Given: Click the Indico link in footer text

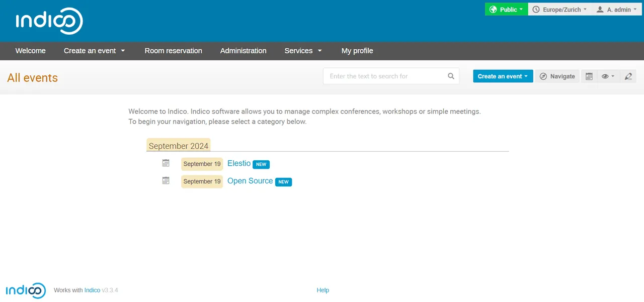Looking at the screenshot, I should pos(92,290).
